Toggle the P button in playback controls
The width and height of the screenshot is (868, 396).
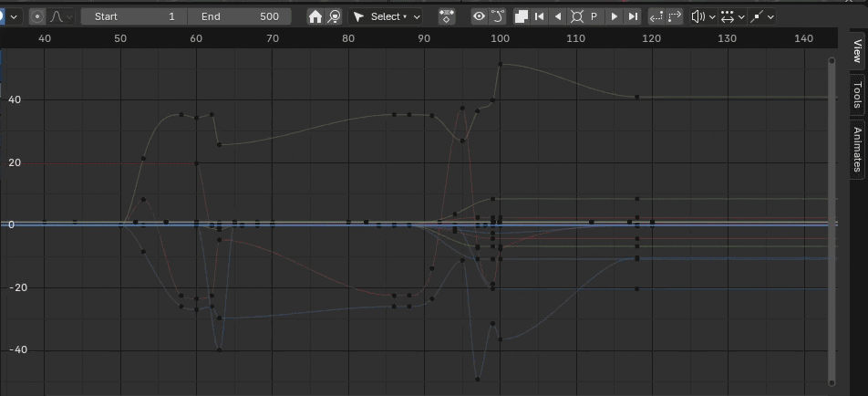coord(594,16)
